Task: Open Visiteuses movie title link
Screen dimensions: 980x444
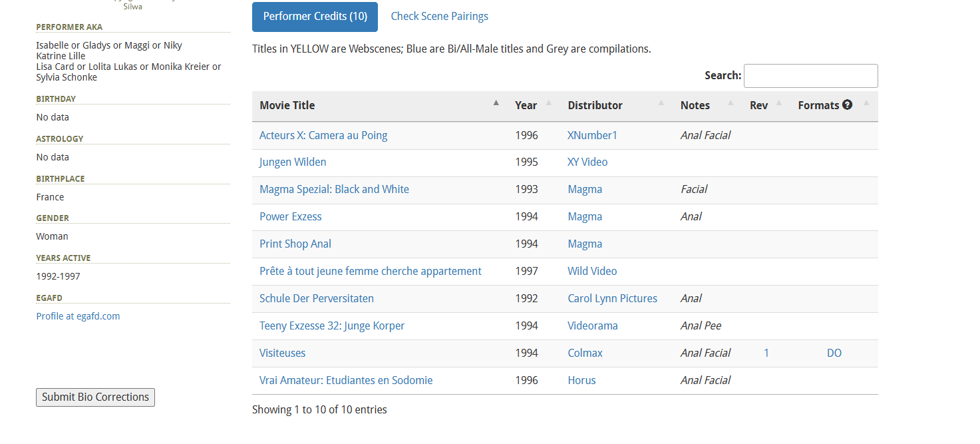Action: [282, 353]
